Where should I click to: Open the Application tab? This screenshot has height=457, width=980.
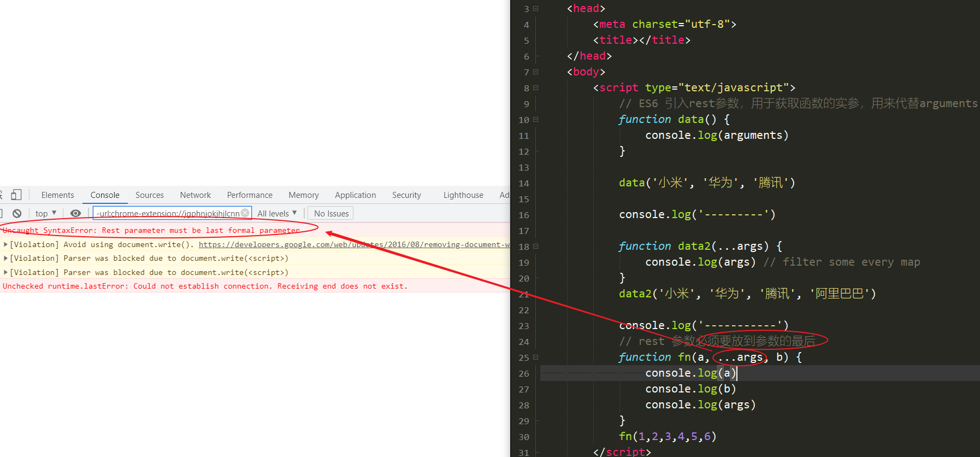point(356,195)
